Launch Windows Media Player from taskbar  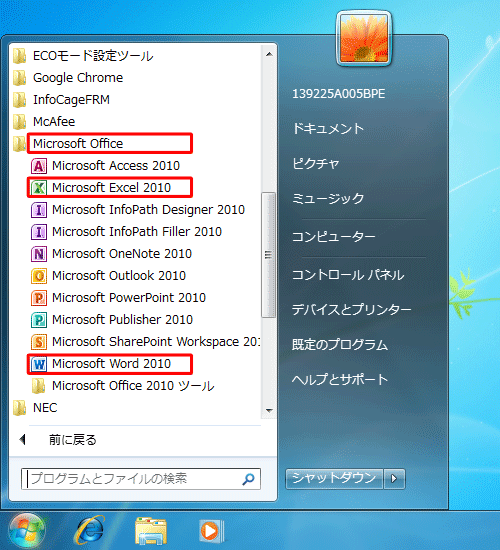tap(211, 531)
